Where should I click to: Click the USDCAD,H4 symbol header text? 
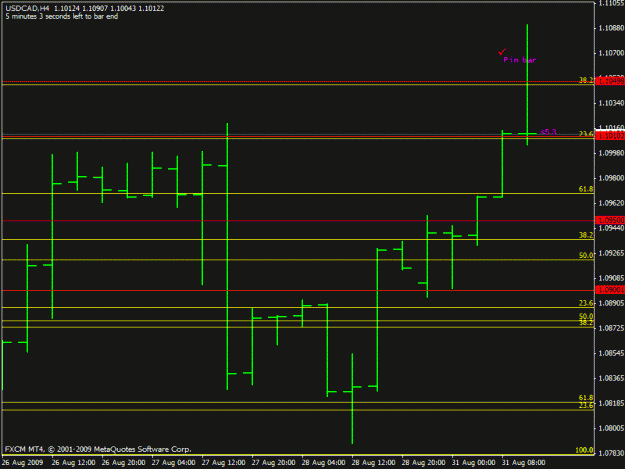click(x=28, y=8)
